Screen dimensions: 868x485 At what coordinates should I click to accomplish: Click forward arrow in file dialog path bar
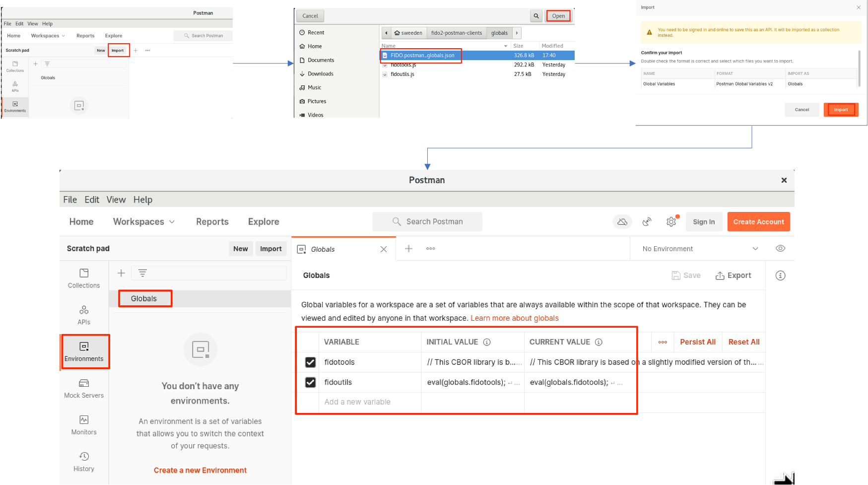517,33
